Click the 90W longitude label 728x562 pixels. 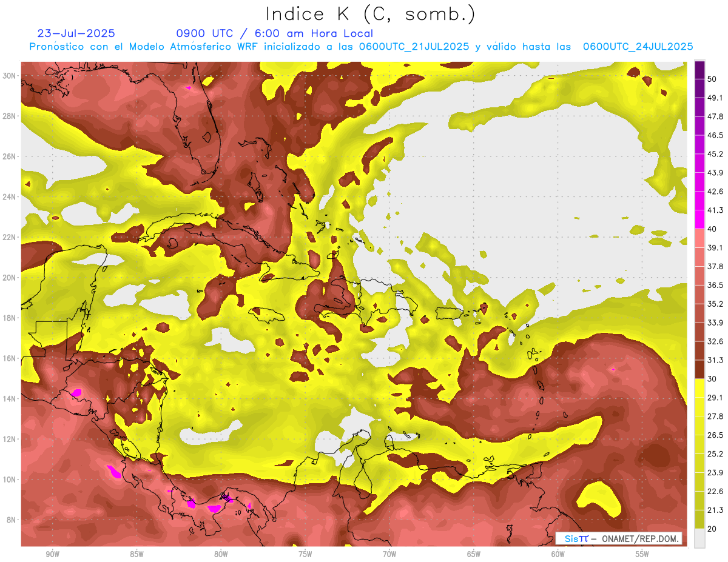pyautogui.click(x=52, y=555)
